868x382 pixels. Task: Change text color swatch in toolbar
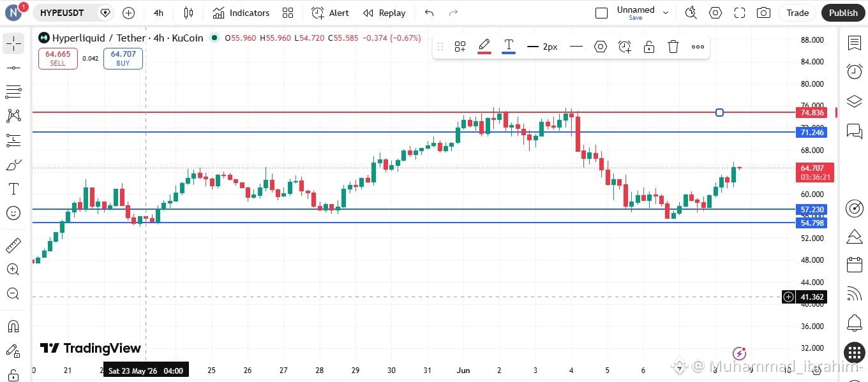click(509, 47)
